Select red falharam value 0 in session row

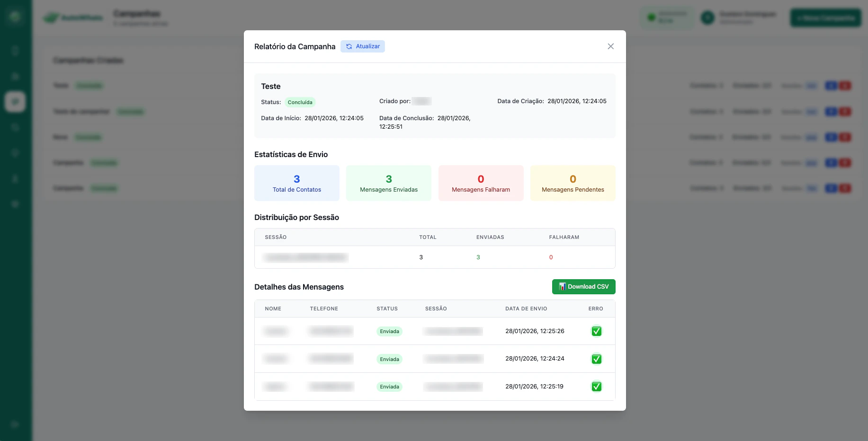pyautogui.click(x=551, y=257)
